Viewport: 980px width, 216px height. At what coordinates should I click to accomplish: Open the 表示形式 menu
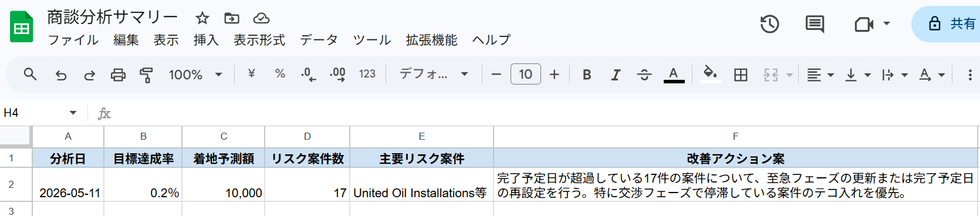point(259,40)
